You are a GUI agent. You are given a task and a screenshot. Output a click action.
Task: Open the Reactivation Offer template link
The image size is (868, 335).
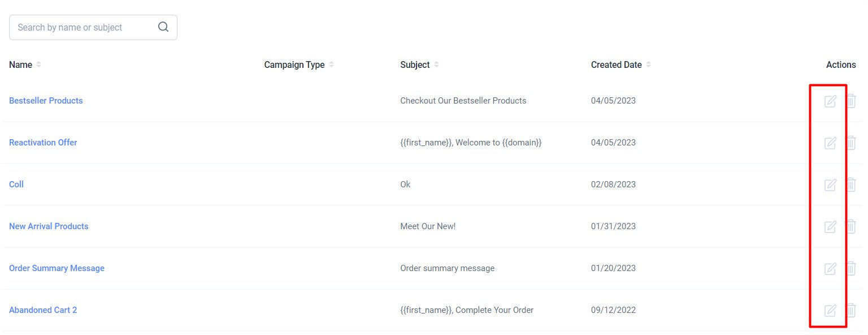coord(43,143)
